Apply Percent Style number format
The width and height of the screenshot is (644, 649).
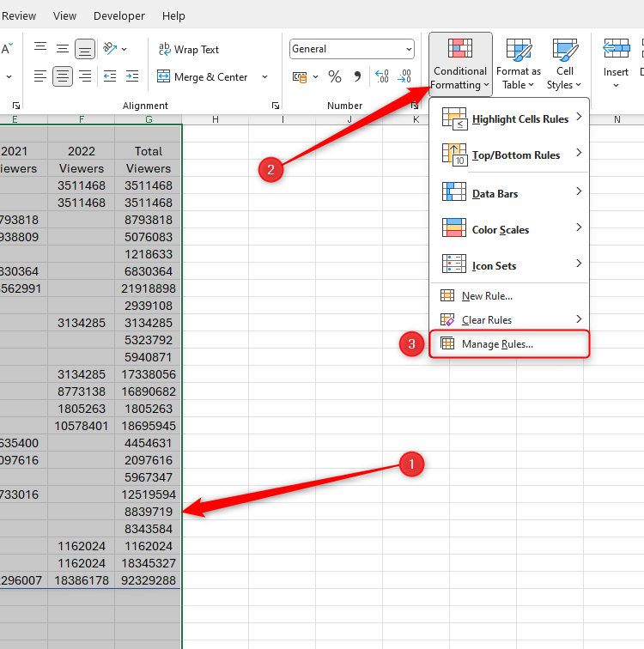(335, 77)
